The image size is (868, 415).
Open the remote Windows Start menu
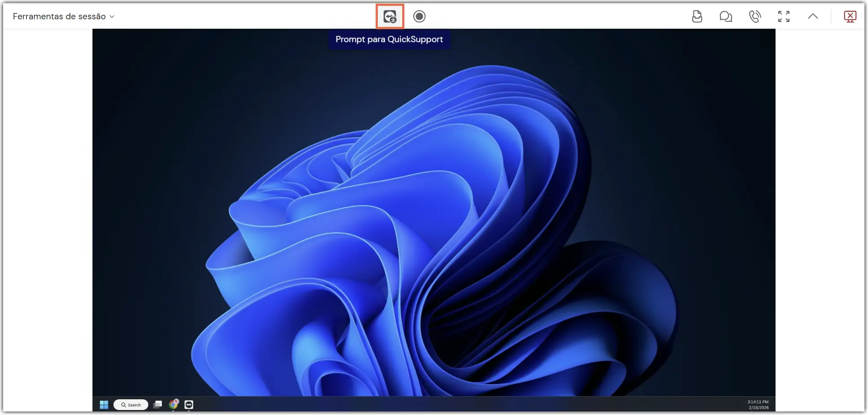(104, 405)
